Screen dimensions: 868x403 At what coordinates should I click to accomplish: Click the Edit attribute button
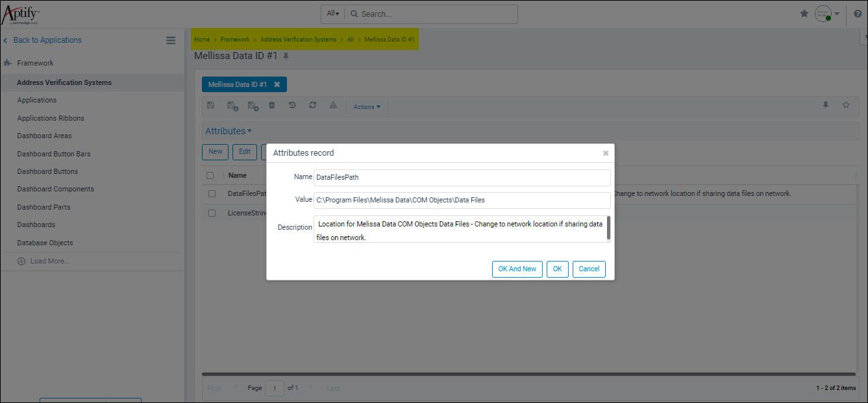(x=245, y=152)
